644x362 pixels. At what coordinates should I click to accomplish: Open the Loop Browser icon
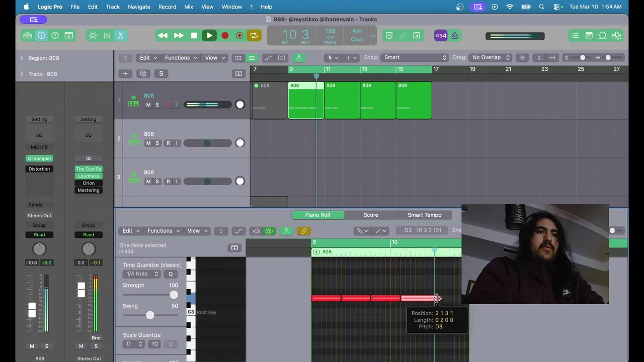(x=602, y=36)
